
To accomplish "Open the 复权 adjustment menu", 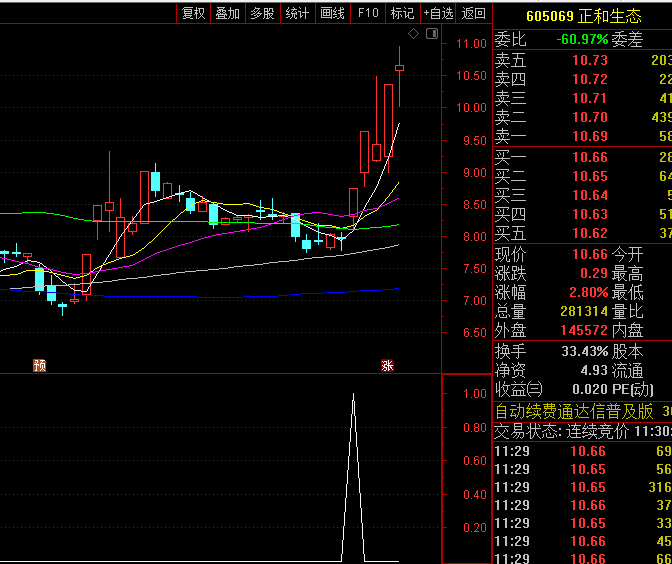I will pos(193,13).
